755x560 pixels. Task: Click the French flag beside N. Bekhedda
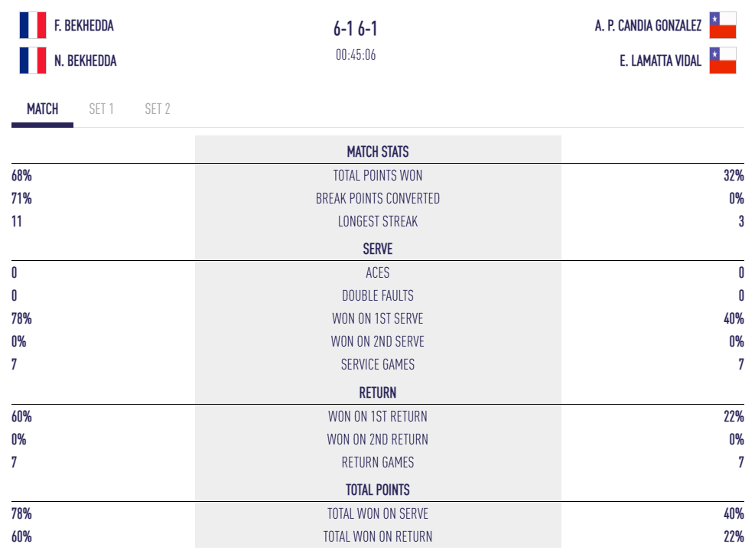(x=33, y=60)
